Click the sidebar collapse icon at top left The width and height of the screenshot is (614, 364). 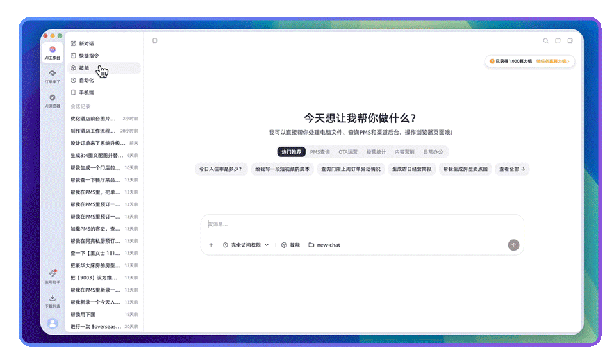[154, 41]
